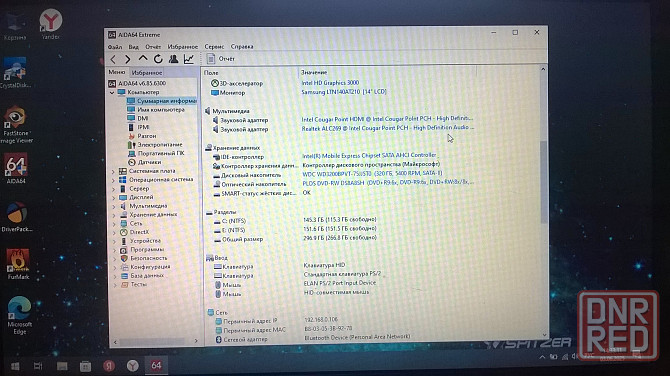Select Конфигурация in the tree

tap(146, 267)
